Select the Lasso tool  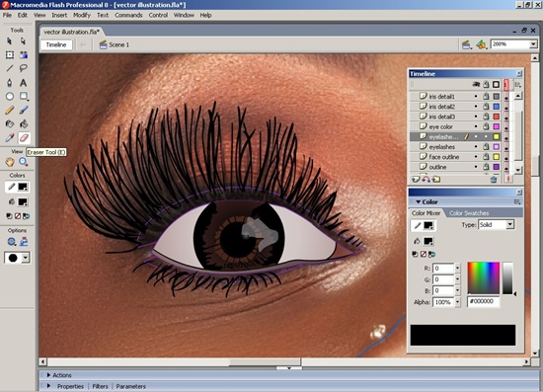(x=24, y=68)
